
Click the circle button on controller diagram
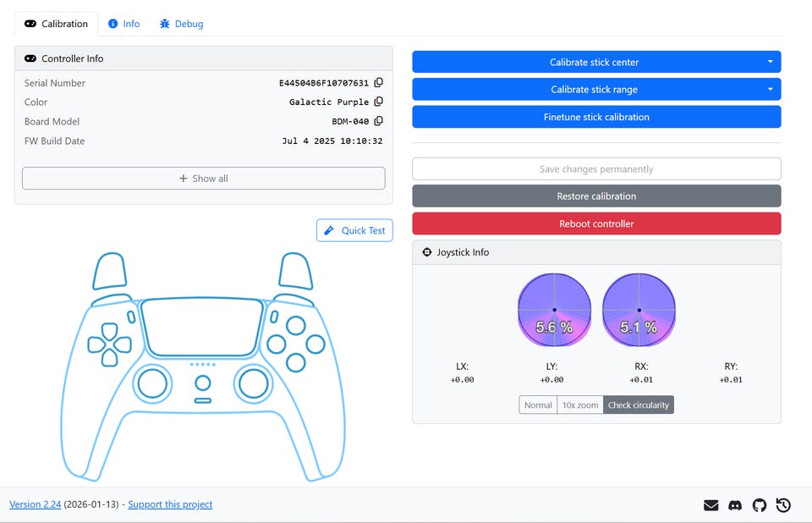(315, 344)
